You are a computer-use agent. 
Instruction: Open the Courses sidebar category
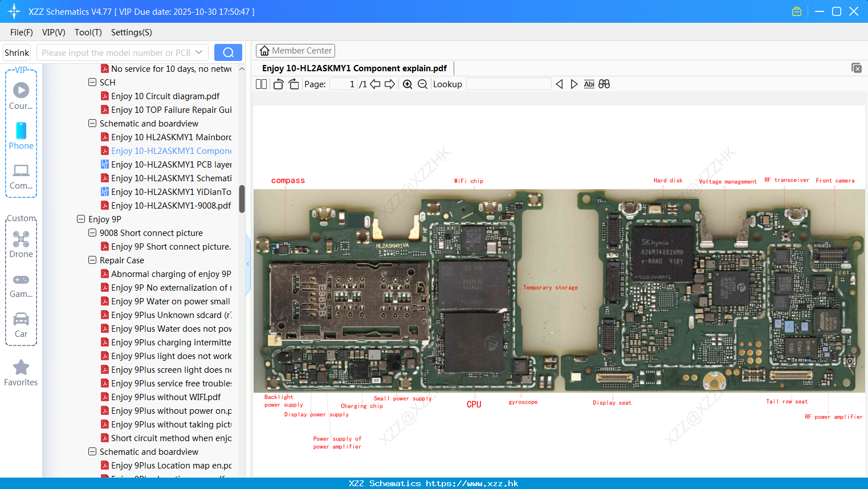pos(21,96)
